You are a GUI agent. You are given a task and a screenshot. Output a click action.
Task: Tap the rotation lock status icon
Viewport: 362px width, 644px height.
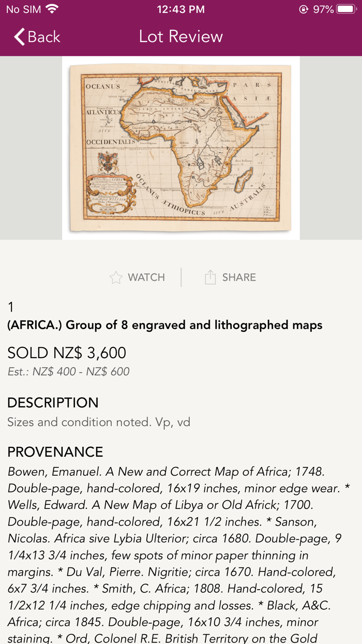304,9
